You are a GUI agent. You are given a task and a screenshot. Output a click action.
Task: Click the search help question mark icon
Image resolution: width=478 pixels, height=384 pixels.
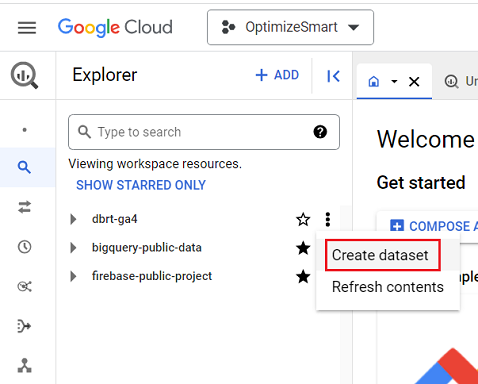point(320,132)
